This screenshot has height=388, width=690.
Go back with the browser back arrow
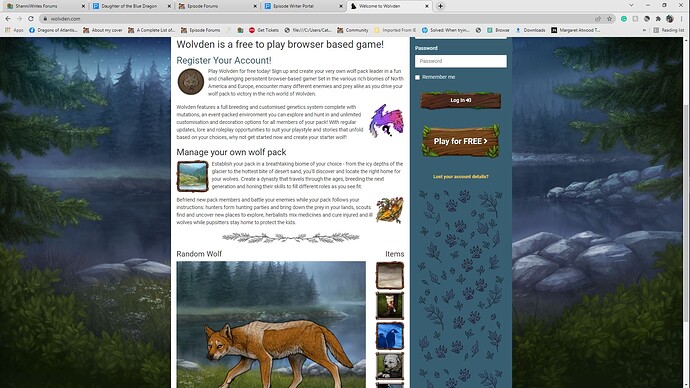[7, 19]
